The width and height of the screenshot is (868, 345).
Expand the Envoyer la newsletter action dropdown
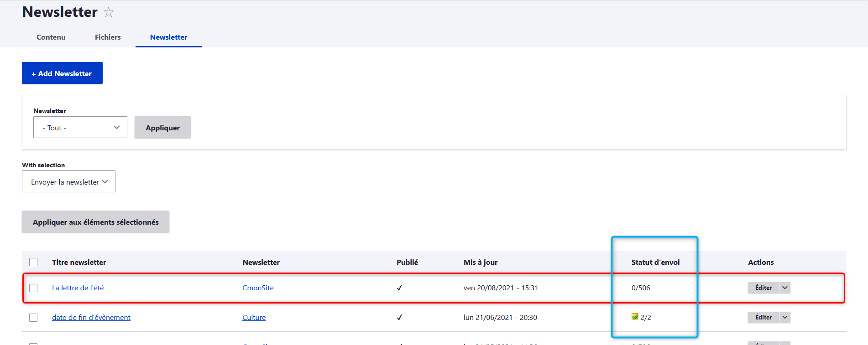(68, 182)
